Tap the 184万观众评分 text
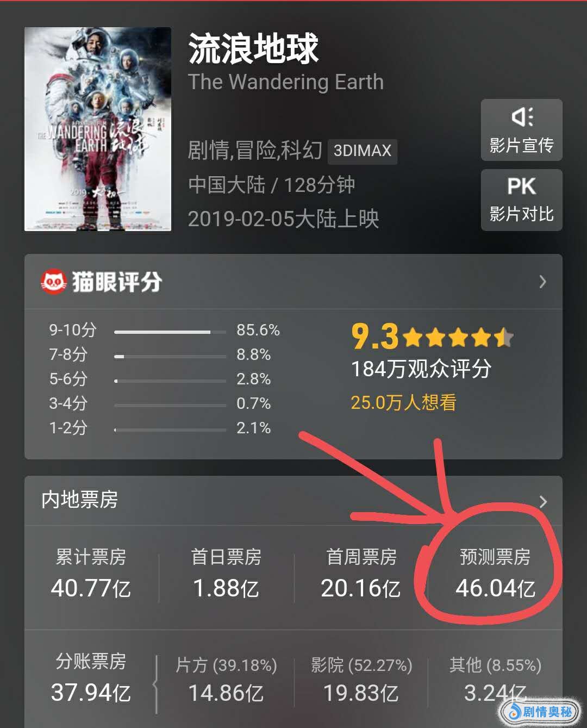Screen dimensions: 587x728 421,369
